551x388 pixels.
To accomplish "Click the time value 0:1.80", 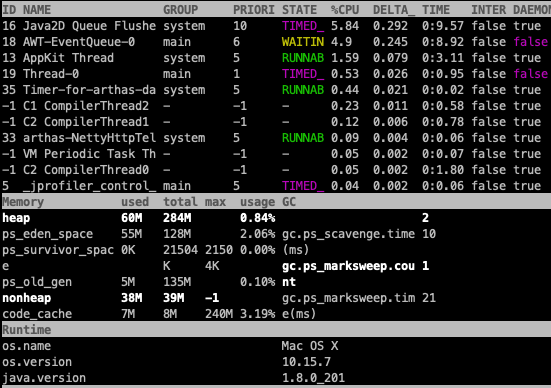I will (443, 170).
